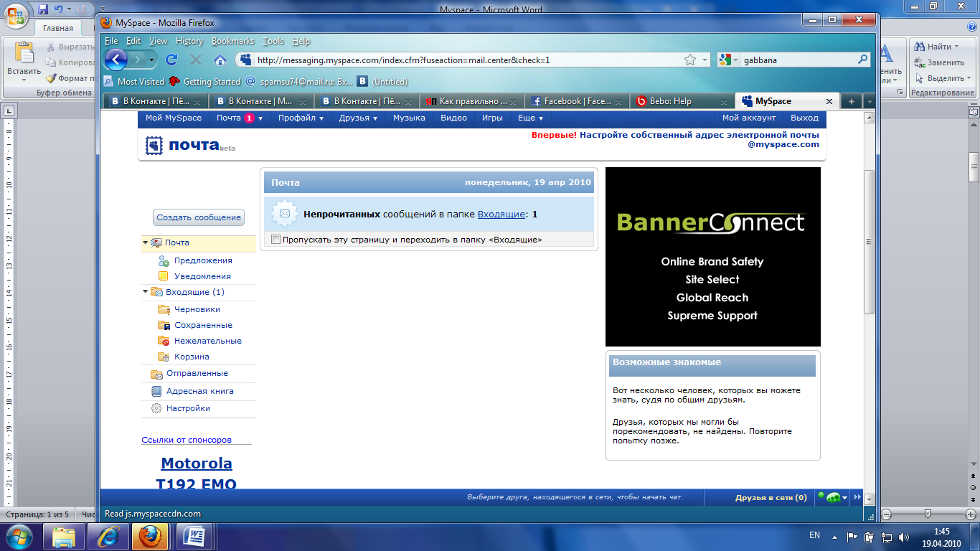The image size is (980, 551).
Task: Click the Черновики folder icon
Action: pyautogui.click(x=163, y=309)
